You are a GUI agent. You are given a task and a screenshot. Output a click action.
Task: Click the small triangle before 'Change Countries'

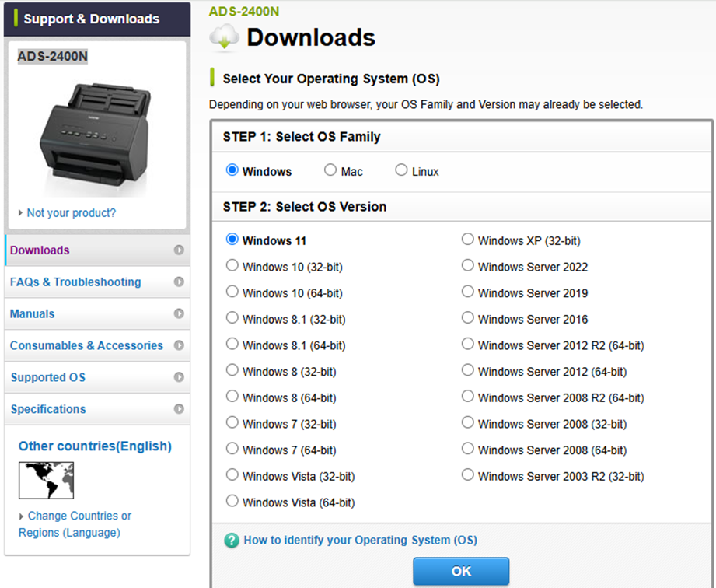(21, 516)
